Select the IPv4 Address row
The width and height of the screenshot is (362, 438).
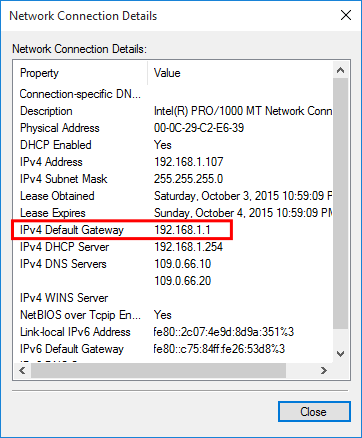coord(173,162)
